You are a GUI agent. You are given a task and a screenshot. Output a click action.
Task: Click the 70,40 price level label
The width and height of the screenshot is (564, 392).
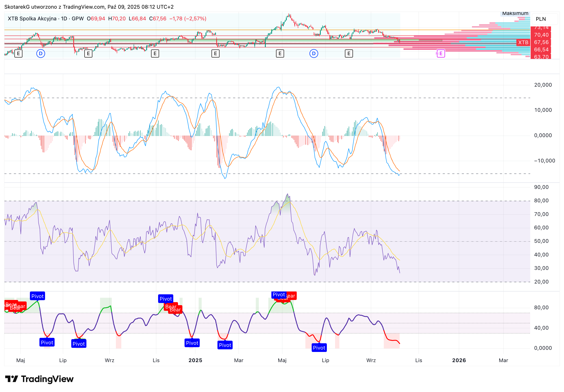click(541, 35)
